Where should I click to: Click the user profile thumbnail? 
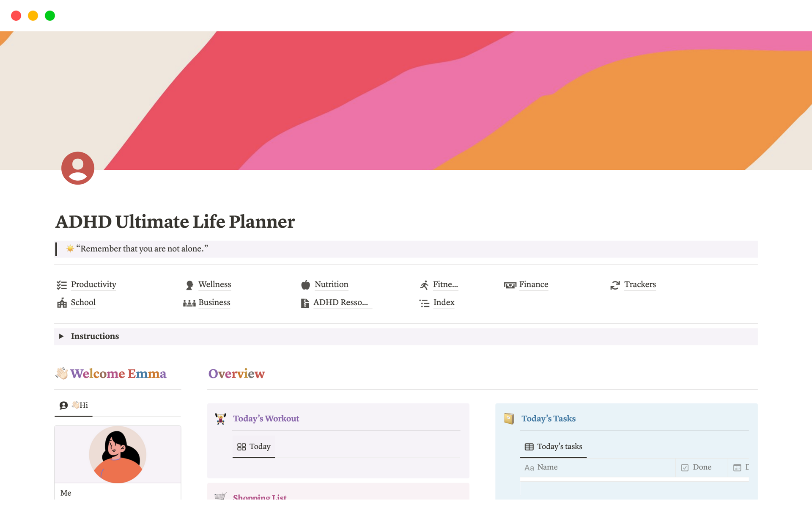77,168
